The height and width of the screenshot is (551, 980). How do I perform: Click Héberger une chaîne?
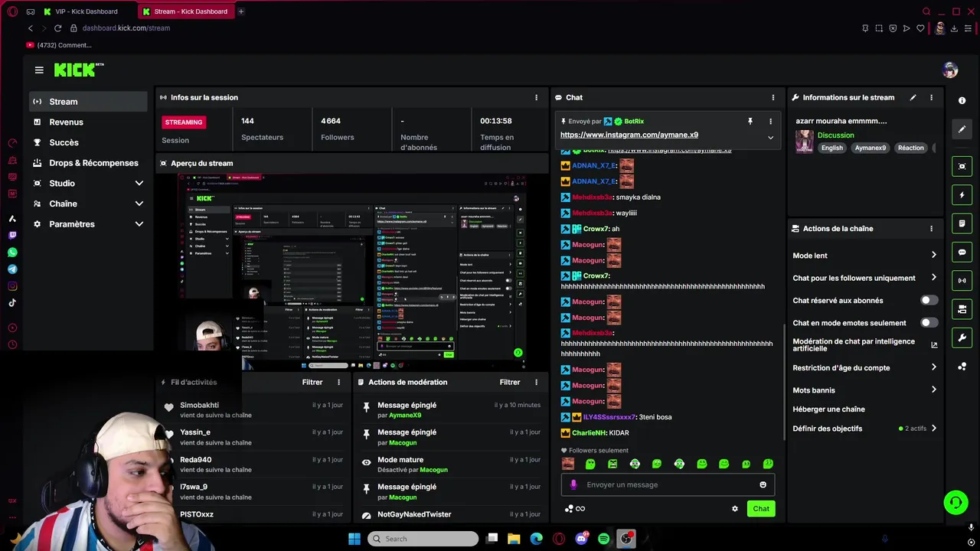pos(828,409)
